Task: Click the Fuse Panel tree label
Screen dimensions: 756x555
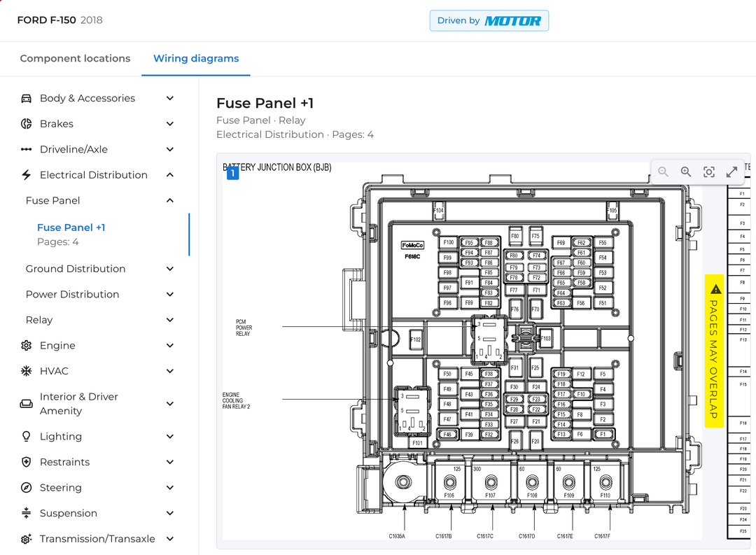Action: click(x=53, y=201)
